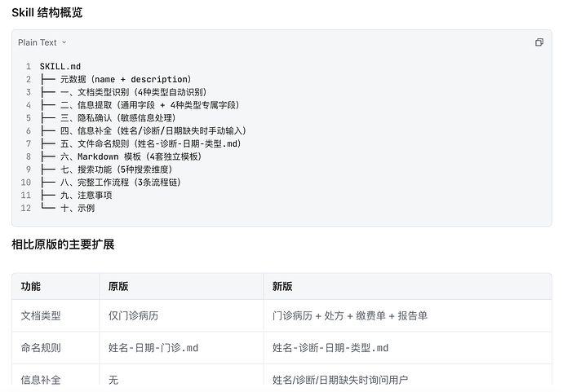Select the line 八、完整工作流程
The image size is (563, 392).
click(111, 183)
